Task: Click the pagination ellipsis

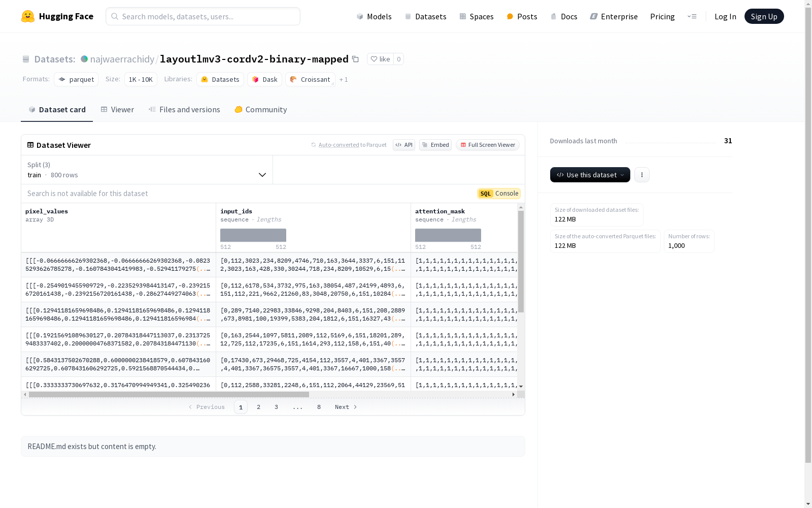Action: (297, 407)
